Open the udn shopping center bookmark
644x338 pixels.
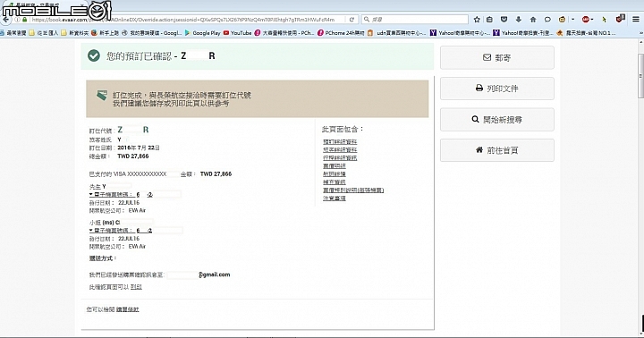[x=397, y=33]
